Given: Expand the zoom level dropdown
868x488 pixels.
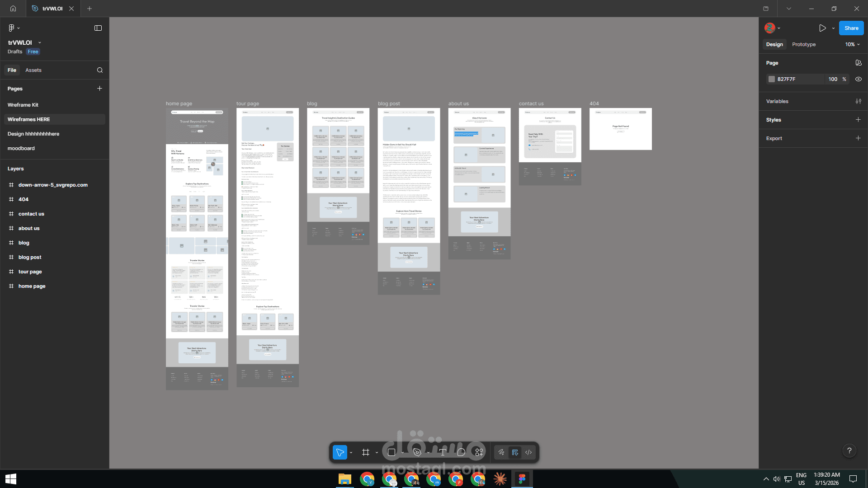Looking at the screenshot, I should coord(853,44).
